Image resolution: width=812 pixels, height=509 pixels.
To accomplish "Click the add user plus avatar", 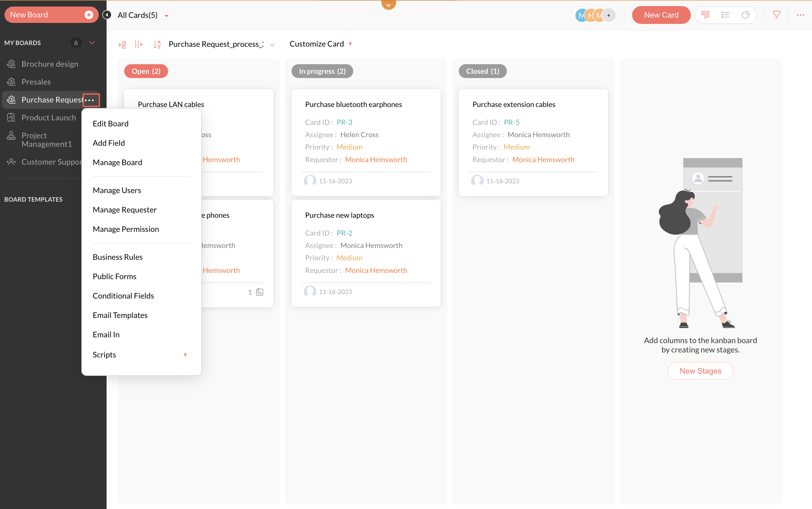I will [x=608, y=15].
